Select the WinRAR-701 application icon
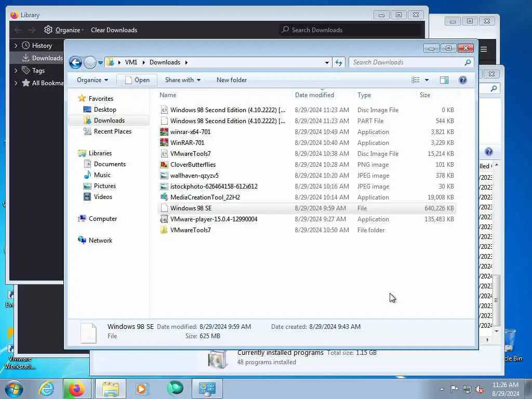532x399 pixels. coord(164,142)
